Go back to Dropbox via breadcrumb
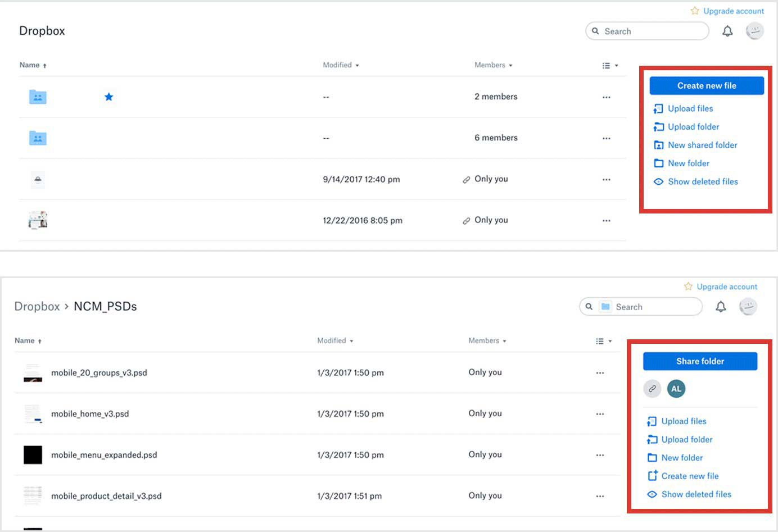 [x=37, y=306]
